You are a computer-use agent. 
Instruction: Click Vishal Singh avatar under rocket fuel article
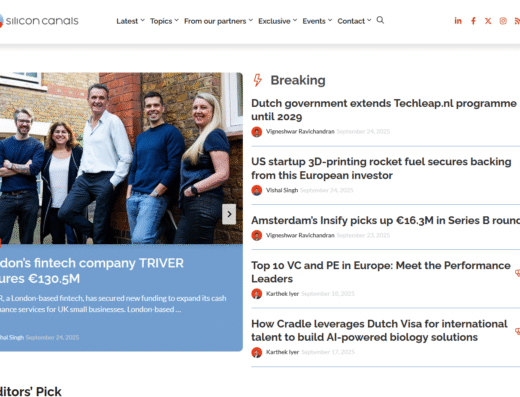click(x=257, y=190)
